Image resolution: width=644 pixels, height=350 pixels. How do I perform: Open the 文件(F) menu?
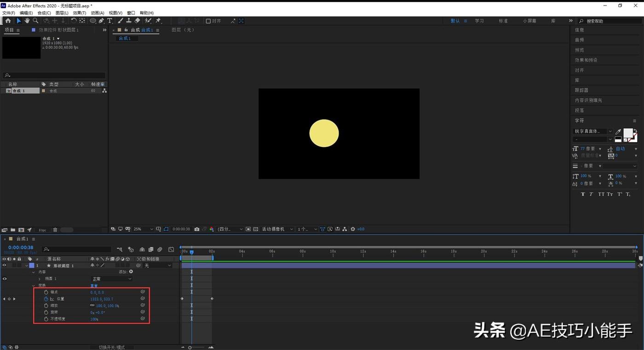[x=9, y=13]
